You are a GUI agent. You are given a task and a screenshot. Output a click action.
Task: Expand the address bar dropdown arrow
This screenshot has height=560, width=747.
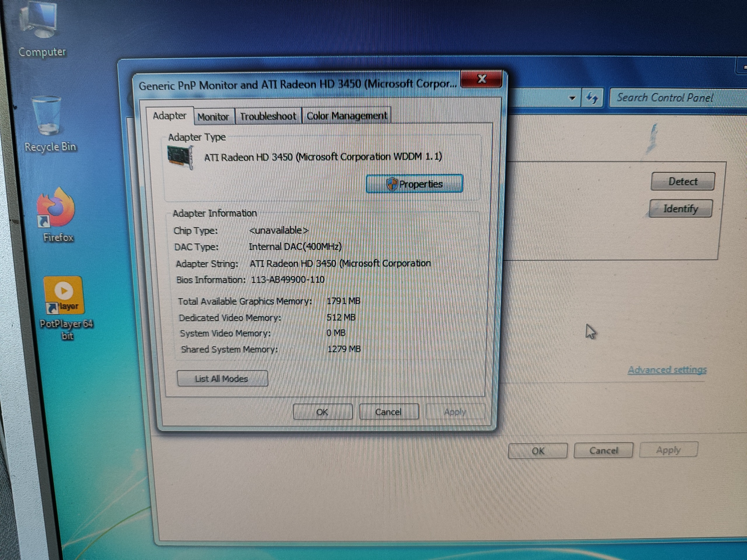coord(572,98)
